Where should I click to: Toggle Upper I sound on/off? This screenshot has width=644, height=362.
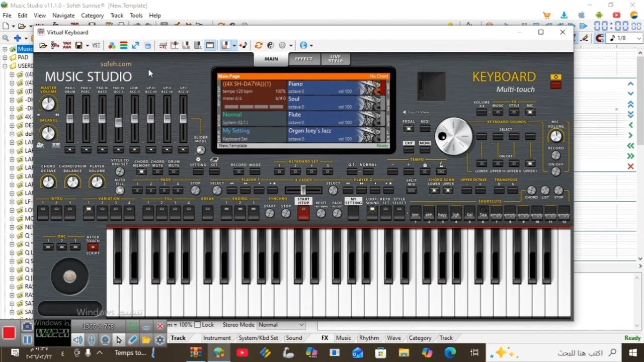[530, 163]
